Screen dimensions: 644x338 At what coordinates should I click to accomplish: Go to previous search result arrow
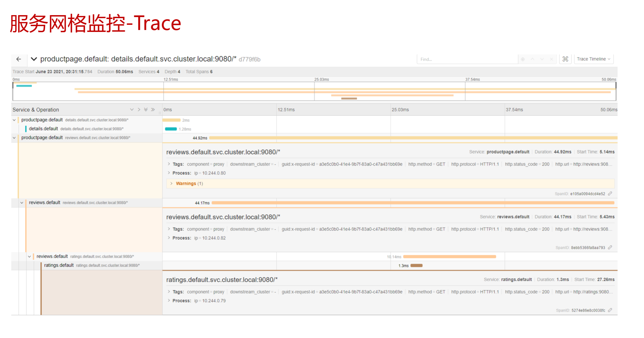(x=532, y=59)
